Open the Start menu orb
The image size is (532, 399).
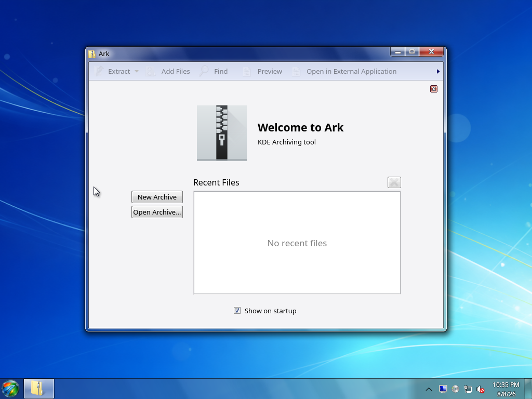pyautogui.click(x=10, y=389)
